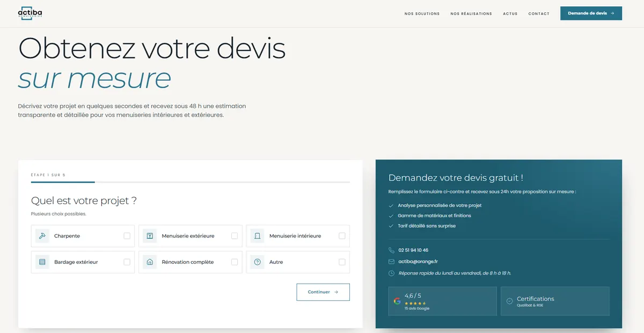Click the Étape 1 sur 5 label
Image resolution: width=644 pixels, height=333 pixels.
click(x=48, y=175)
